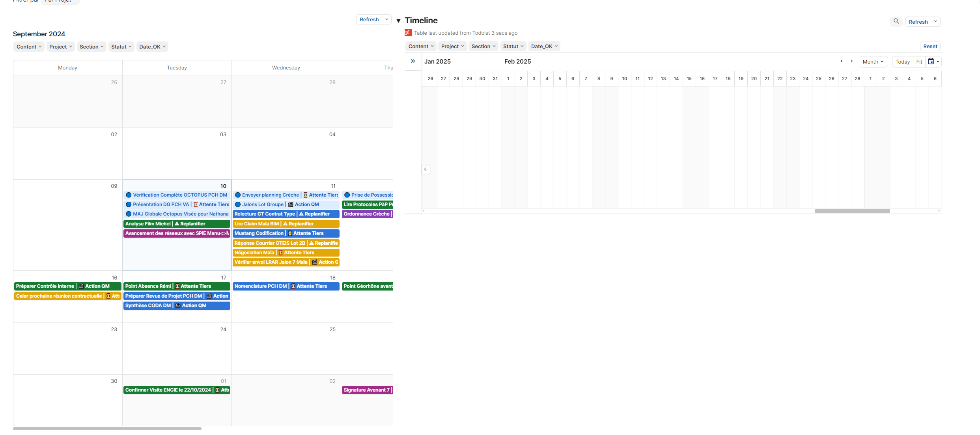Image resolution: width=980 pixels, height=435 pixels.
Task: Open calendar Refresh options dropdown arrow
Action: click(x=387, y=19)
